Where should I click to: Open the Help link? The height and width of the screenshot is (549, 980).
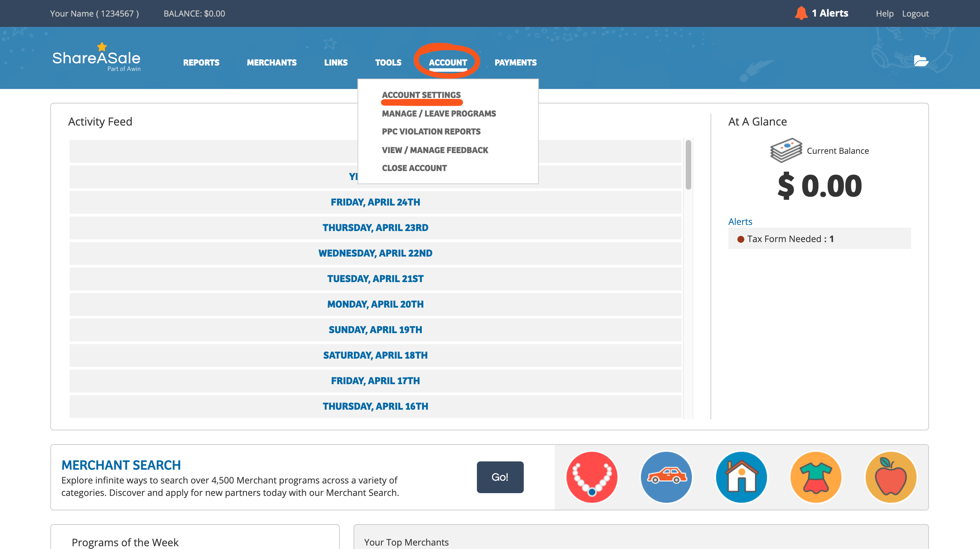click(x=885, y=14)
